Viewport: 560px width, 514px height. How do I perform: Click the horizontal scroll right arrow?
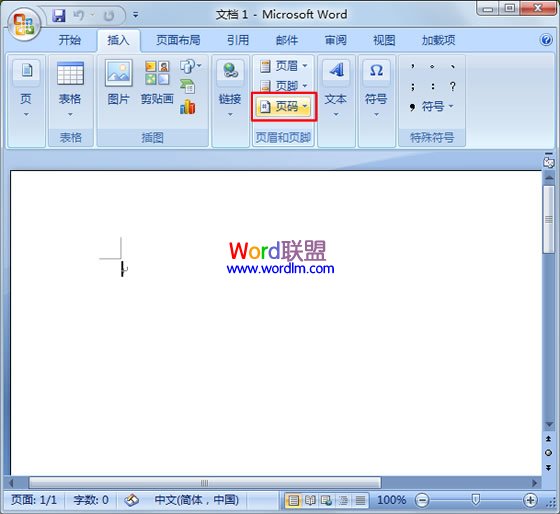(534, 483)
